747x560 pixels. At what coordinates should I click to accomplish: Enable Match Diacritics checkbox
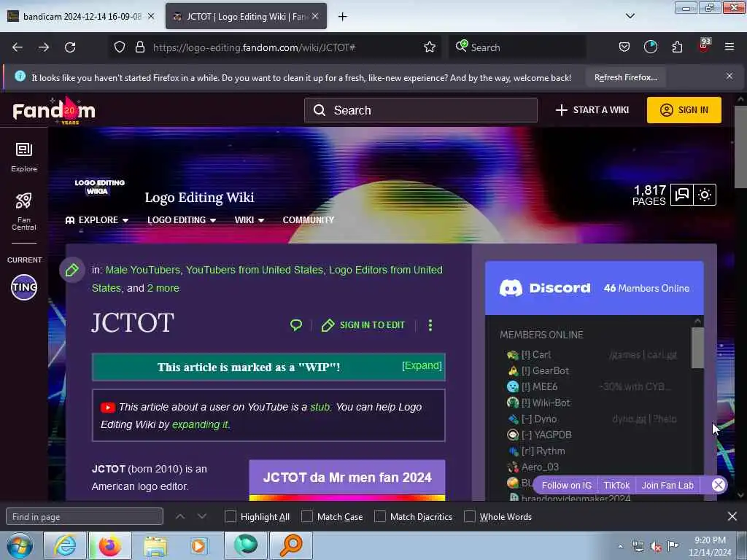(379, 517)
